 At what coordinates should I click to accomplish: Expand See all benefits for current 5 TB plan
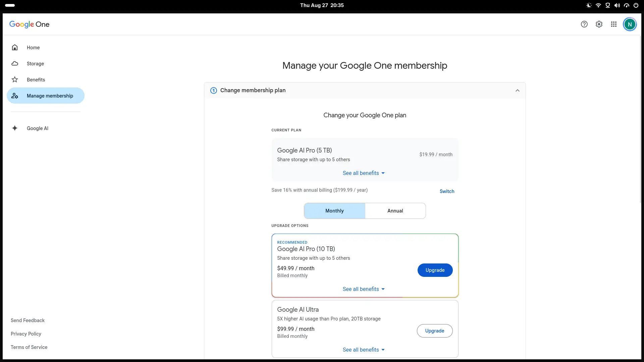pyautogui.click(x=364, y=173)
